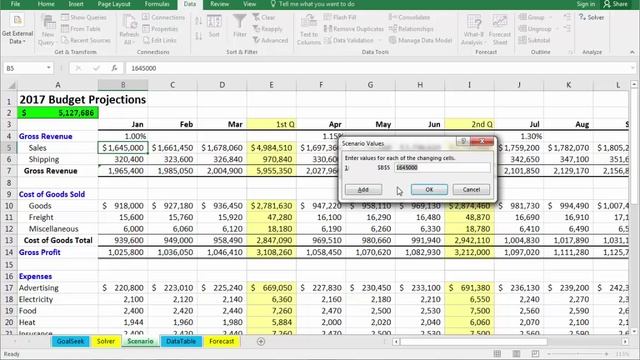640x360 pixels.
Task: Click Subtotal command
Action: [534, 40]
